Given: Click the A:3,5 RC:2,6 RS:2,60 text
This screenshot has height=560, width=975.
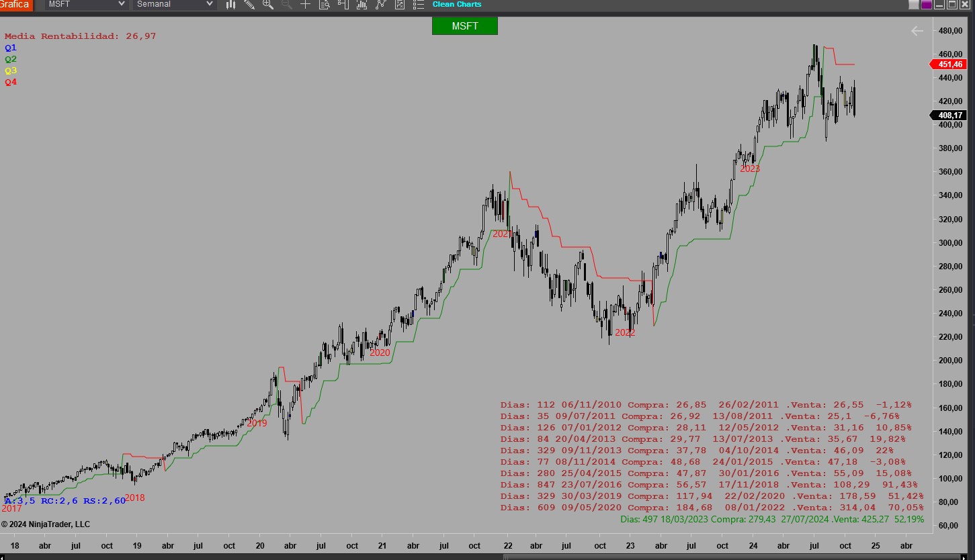Looking at the screenshot, I should click(65, 500).
